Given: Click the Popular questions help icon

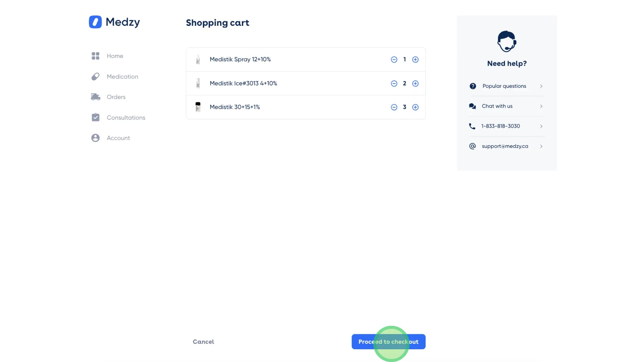Looking at the screenshot, I should [x=473, y=86].
